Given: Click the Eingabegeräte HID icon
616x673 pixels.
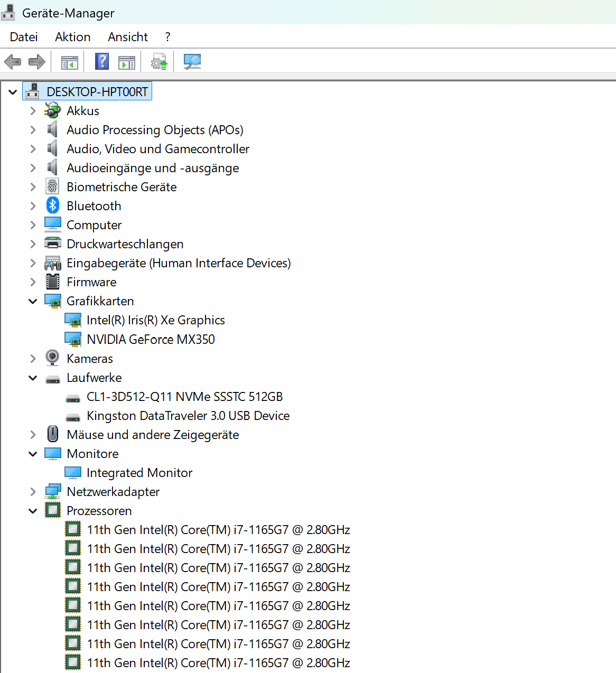Looking at the screenshot, I should 52,263.
